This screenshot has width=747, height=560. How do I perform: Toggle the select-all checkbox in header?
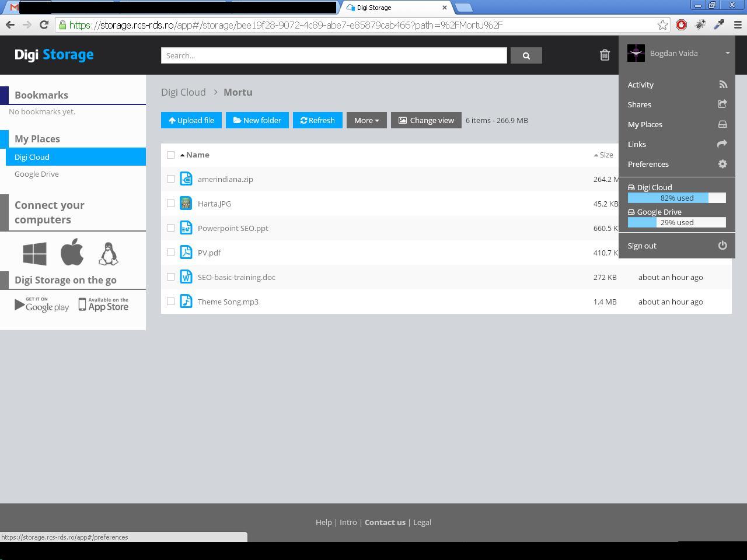(x=170, y=155)
